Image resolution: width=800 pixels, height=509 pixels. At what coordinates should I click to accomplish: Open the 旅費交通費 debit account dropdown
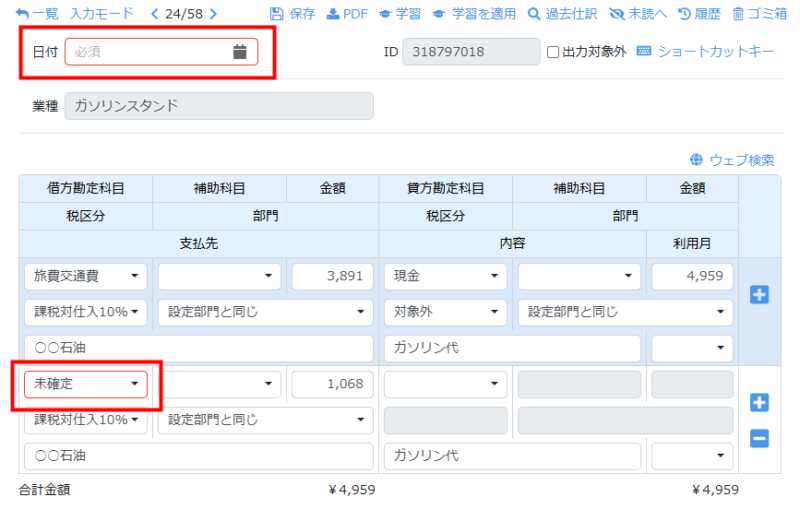(x=85, y=277)
